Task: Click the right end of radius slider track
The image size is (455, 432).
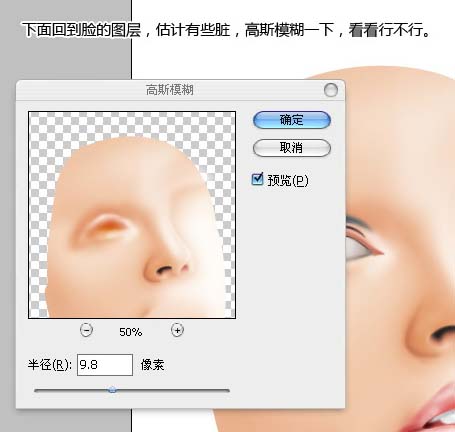Action: coord(227,390)
